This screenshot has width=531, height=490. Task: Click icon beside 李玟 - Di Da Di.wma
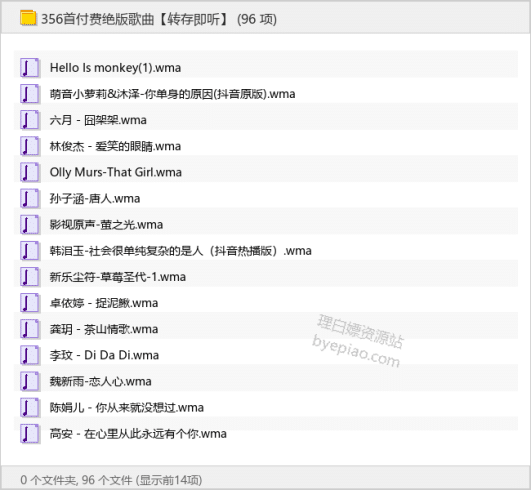[30, 355]
